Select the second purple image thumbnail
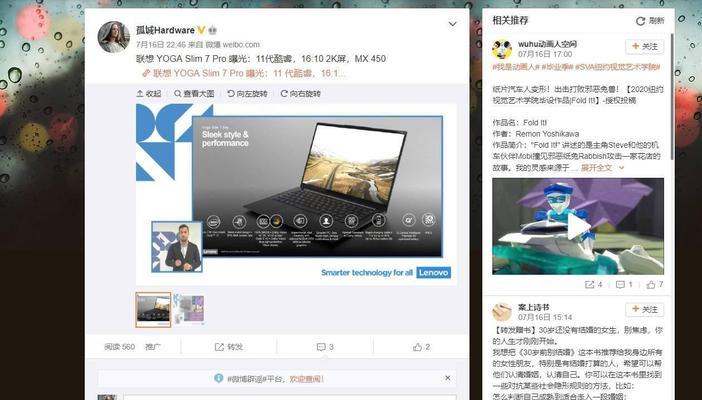702x400 pixels. (189, 309)
